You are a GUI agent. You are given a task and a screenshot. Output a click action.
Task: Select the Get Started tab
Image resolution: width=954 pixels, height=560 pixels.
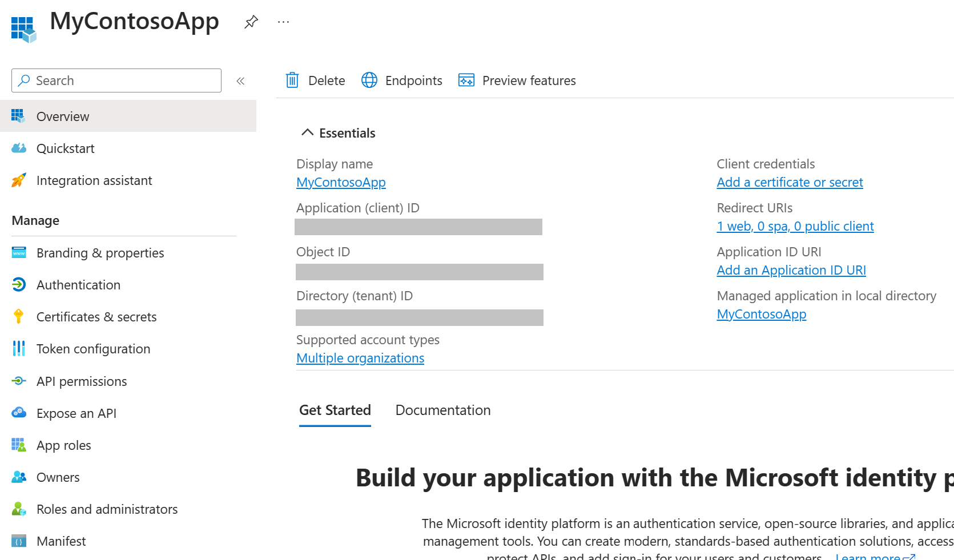pyautogui.click(x=335, y=410)
